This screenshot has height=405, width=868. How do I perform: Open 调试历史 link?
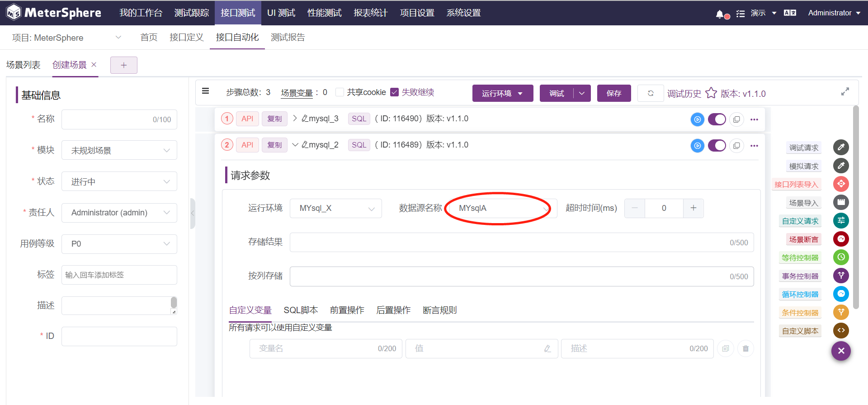[684, 94]
